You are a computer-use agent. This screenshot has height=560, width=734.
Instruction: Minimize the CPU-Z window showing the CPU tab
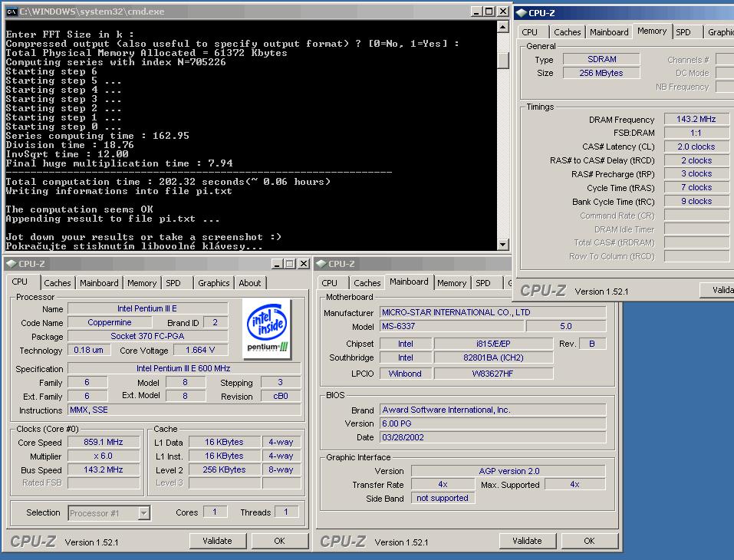276,264
